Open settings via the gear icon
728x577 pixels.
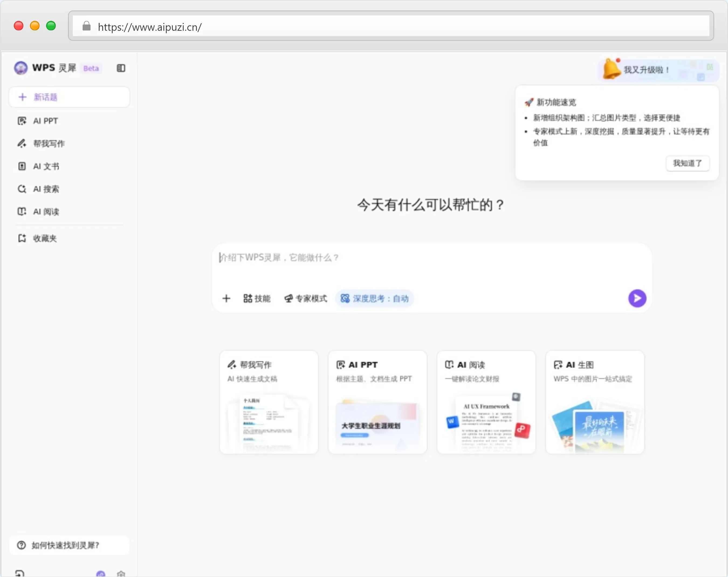[121, 573]
